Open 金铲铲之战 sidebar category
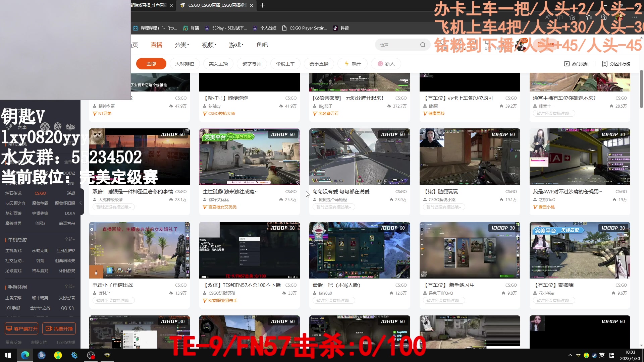Viewport: 644px width, 362px height. click(x=40, y=308)
